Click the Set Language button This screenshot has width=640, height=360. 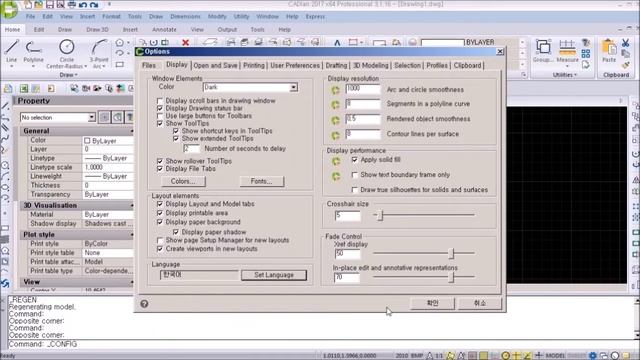[x=274, y=275]
